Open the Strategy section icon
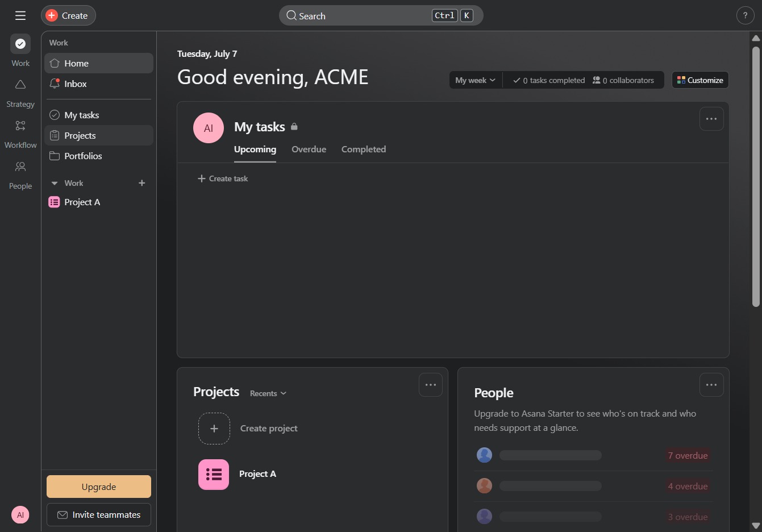762x532 pixels. coord(20,85)
